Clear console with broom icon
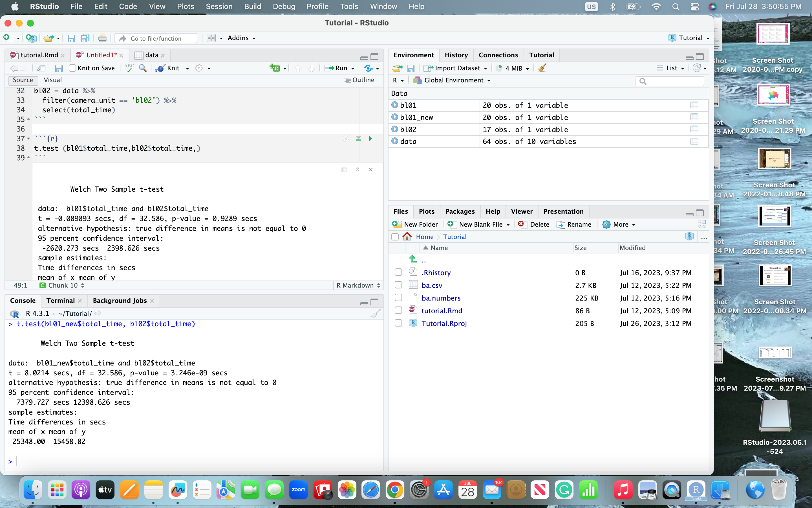812x508 pixels. coord(375,314)
